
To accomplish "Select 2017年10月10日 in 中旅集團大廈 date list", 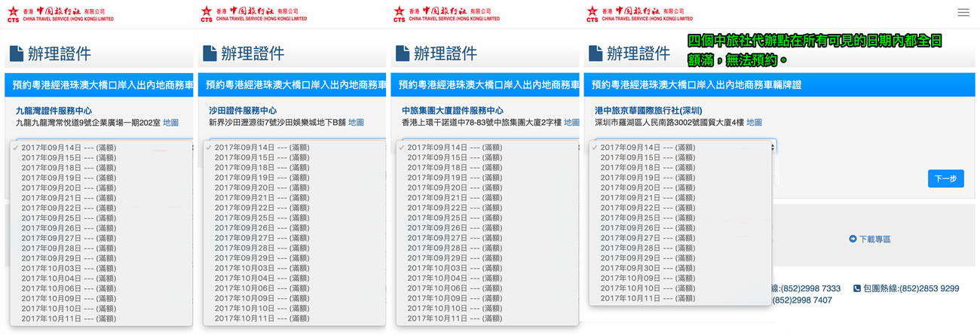I will click(x=488, y=309).
